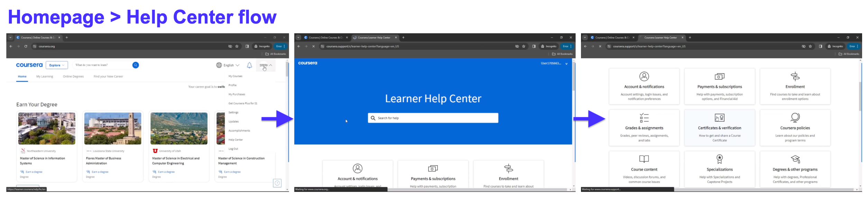The width and height of the screenshot is (868, 201).
Task: Click the coursera logo on Learner Help Center
Action: [x=307, y=63]
